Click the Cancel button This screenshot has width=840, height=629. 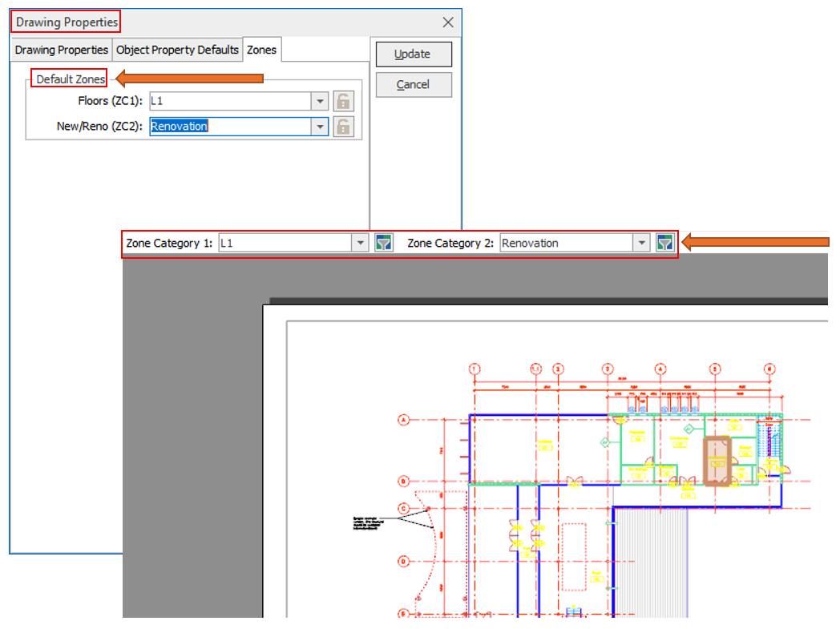tap(414, 85)
